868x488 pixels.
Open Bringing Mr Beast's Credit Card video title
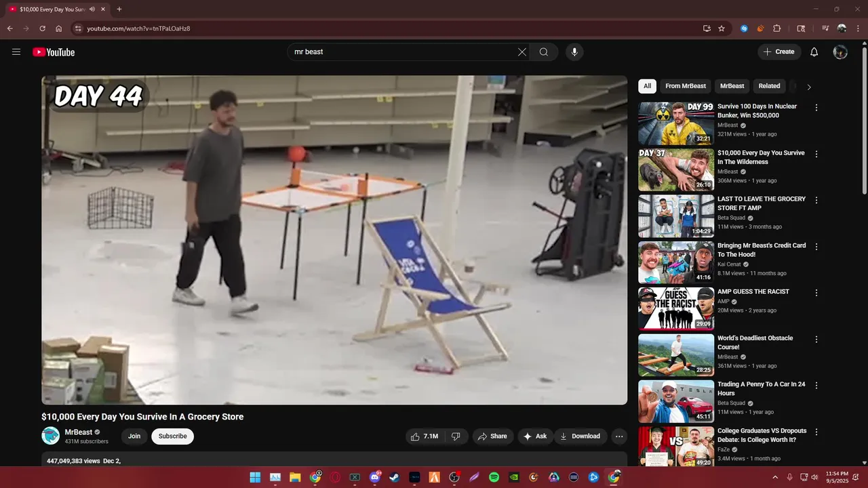(x=762, y=250)
